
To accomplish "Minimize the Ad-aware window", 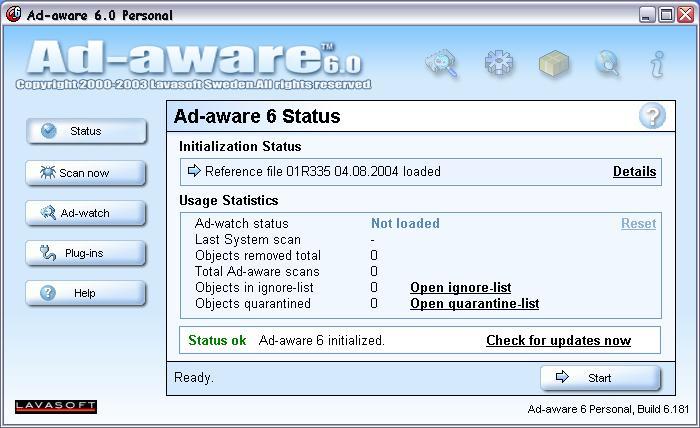I will [x=646, y=15].
